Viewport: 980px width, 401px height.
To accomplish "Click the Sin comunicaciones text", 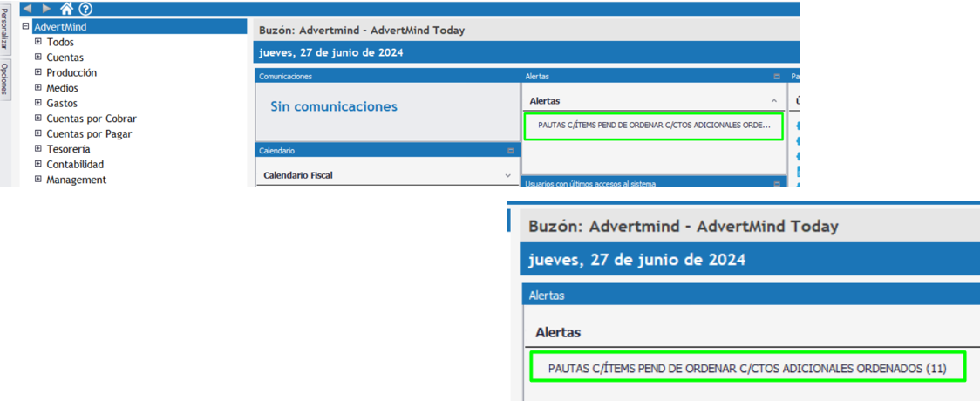I will pyautogui.click(x=334, y=107).
